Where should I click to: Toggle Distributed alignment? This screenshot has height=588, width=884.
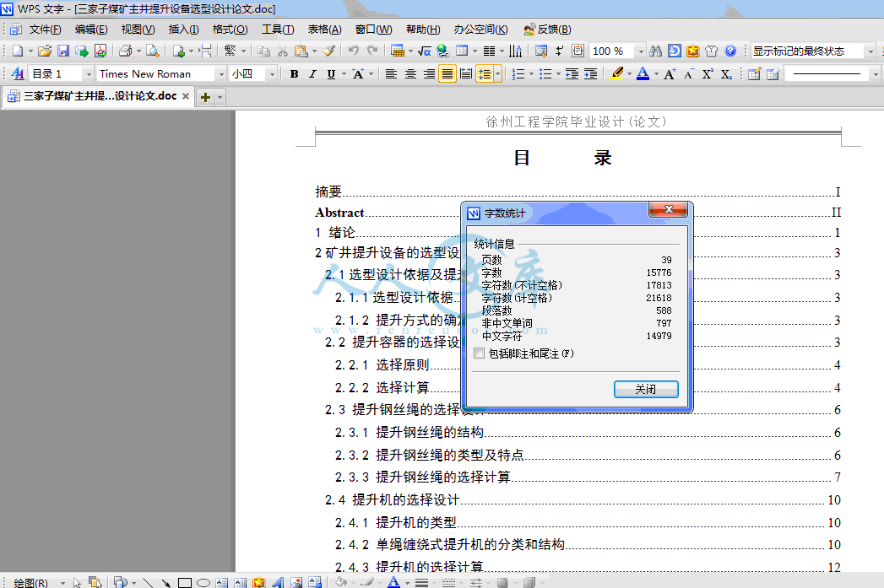[x=466, y=73]
